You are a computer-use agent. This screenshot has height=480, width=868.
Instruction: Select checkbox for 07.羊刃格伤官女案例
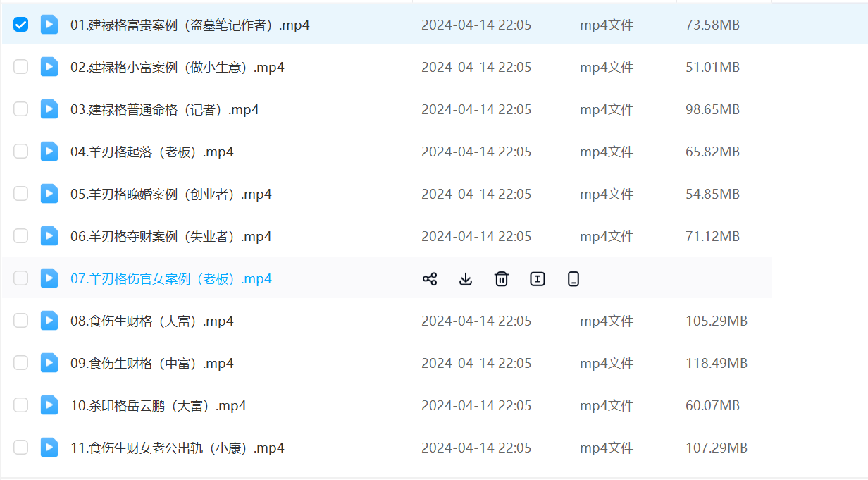(21, 278)
